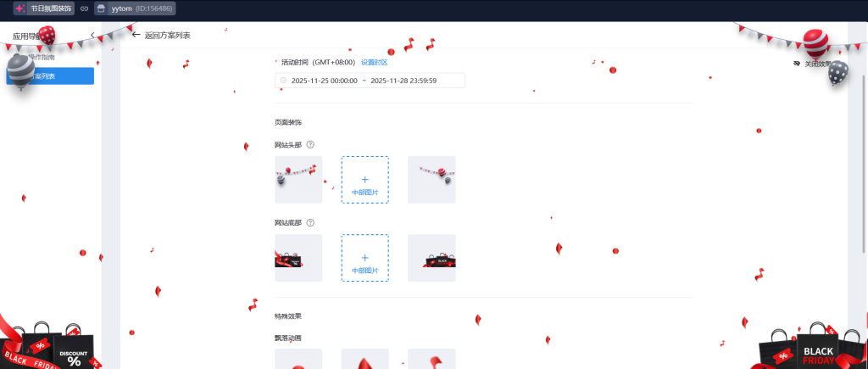Click the store icon beside yytom

[x=101, y=8]
